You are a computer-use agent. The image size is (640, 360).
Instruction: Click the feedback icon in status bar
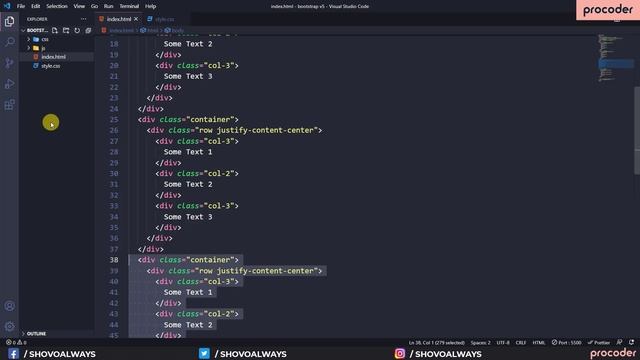[620, 342]
